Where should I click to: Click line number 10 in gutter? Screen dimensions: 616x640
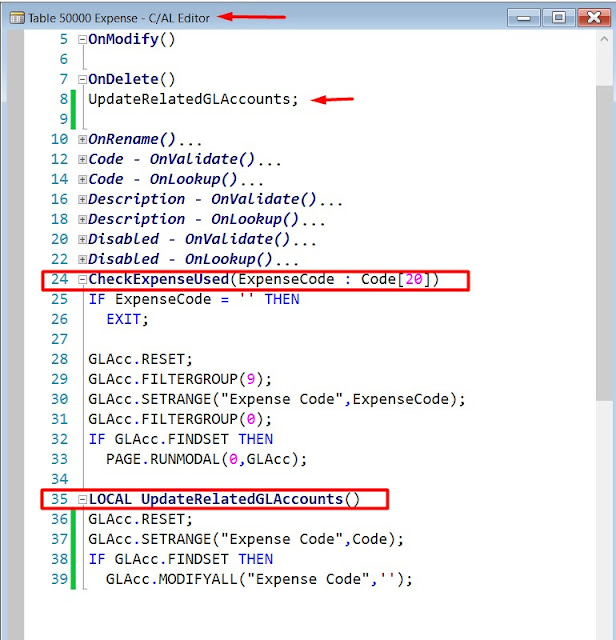pyautogui.click(x=60, y=139)
